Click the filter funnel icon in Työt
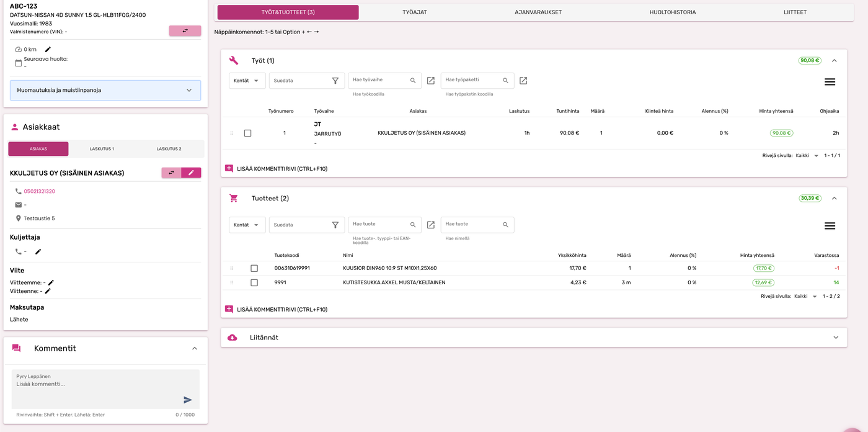Image resolution: width=868 pixels, height=432 pixels. [x=335, y=81]
